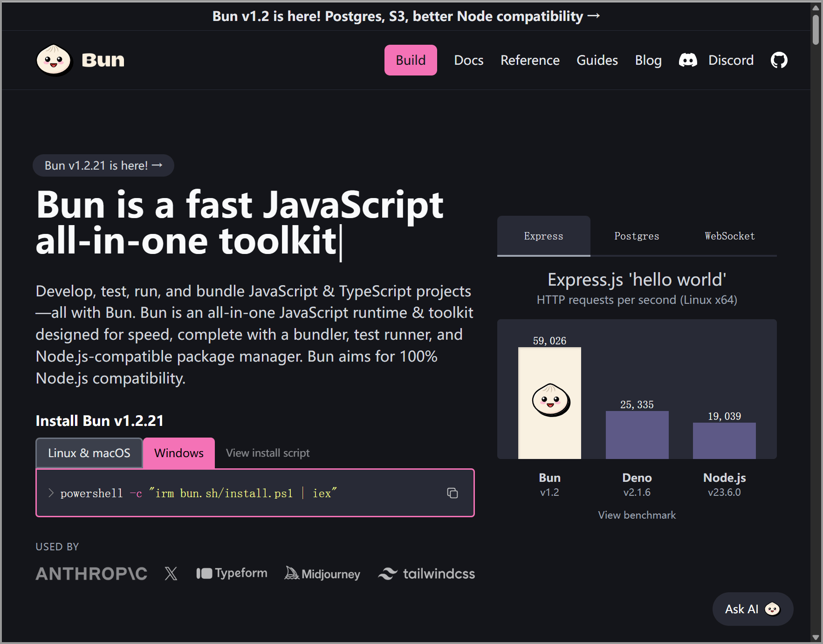Screen dimensions: 823x644
Task: Follow the View benchmark link
Action: [x=637, y=515]
